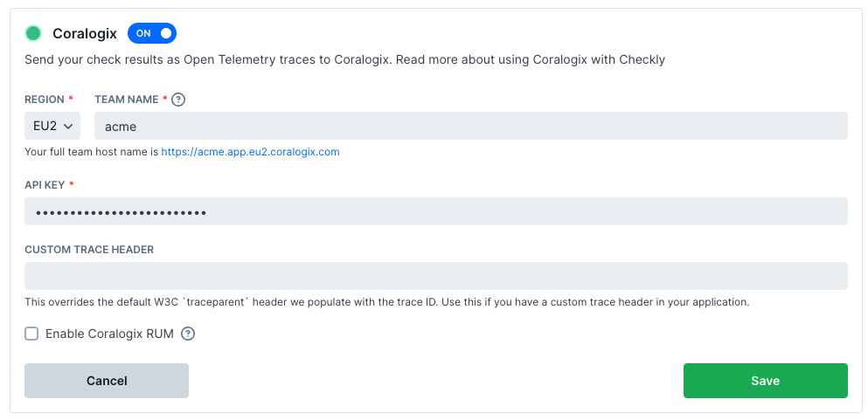Toggle the Coralogix ON switch

point(152,33)
